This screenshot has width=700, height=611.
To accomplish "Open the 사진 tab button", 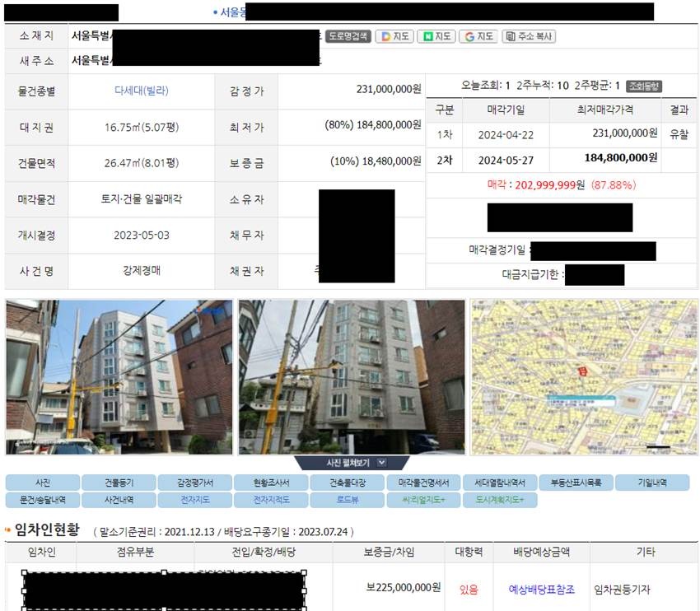I will click(x=43, y=483).
